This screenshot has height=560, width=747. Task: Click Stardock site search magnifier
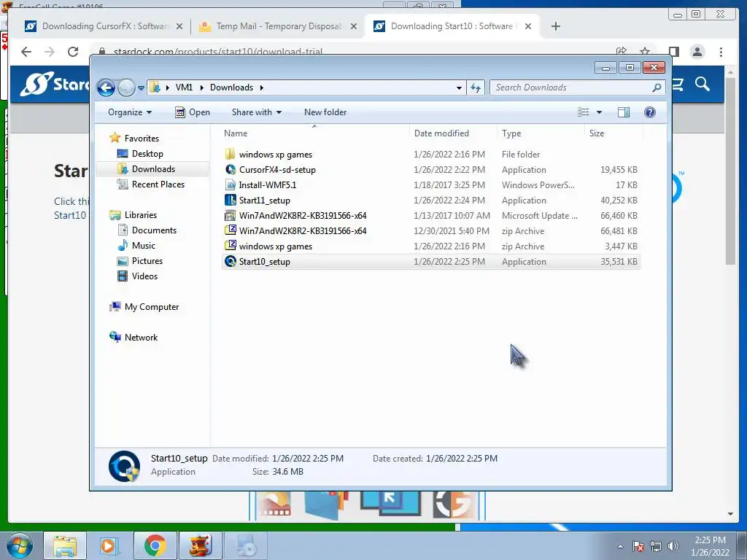703,85
